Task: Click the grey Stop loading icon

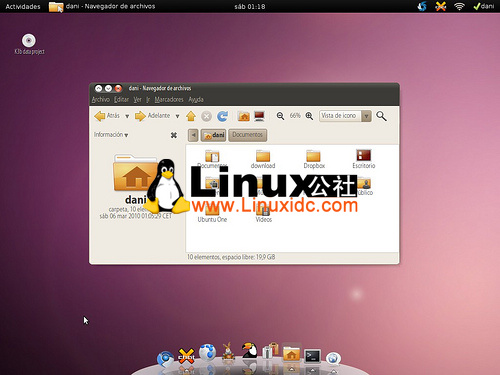Action: [x=207, y=116]
